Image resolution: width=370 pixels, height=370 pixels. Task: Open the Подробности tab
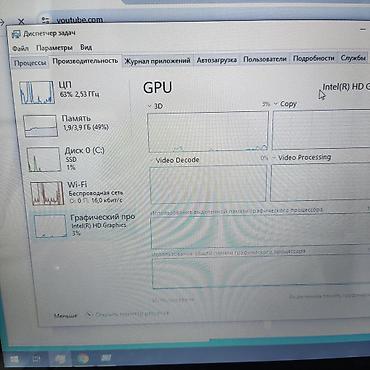point(314,58)
